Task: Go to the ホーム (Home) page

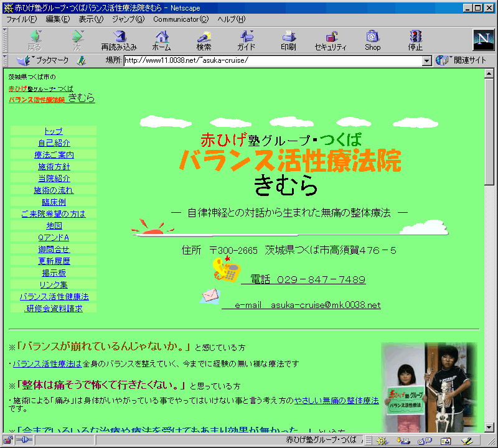Action: [161, 40]
